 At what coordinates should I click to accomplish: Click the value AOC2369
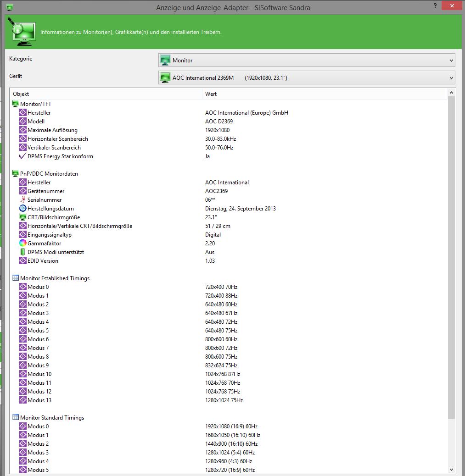point(216,191)
